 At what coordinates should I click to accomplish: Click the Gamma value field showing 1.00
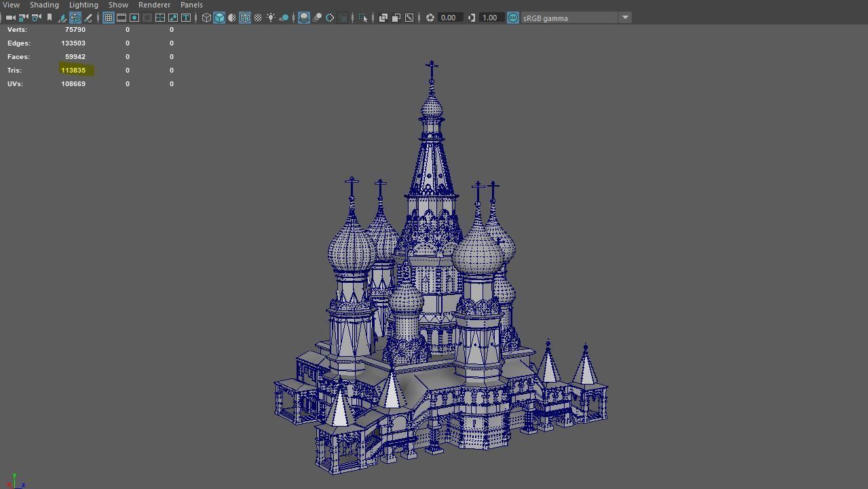[491, 18]
